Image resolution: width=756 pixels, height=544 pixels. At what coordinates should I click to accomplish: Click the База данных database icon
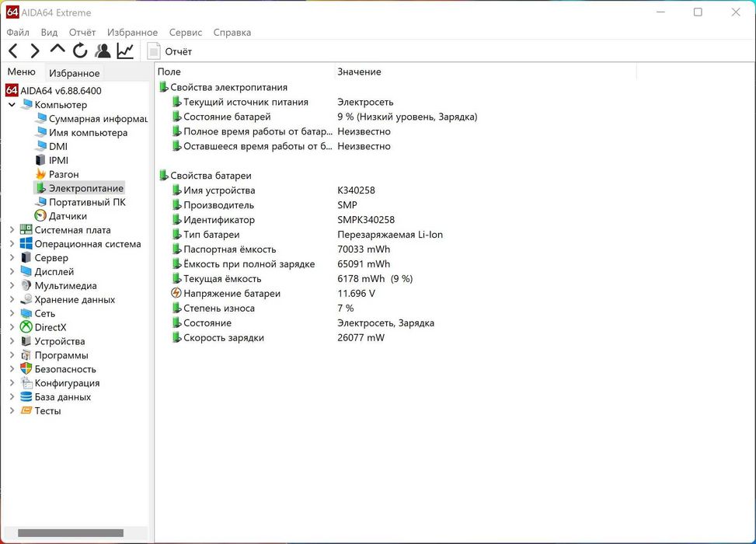tap(26, 397)
